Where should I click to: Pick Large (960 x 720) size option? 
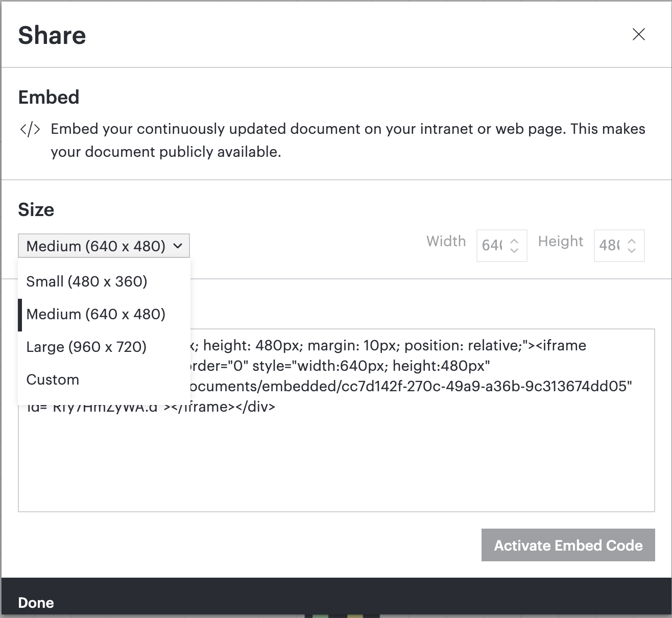pyautogui.click(x=104, y=347)
